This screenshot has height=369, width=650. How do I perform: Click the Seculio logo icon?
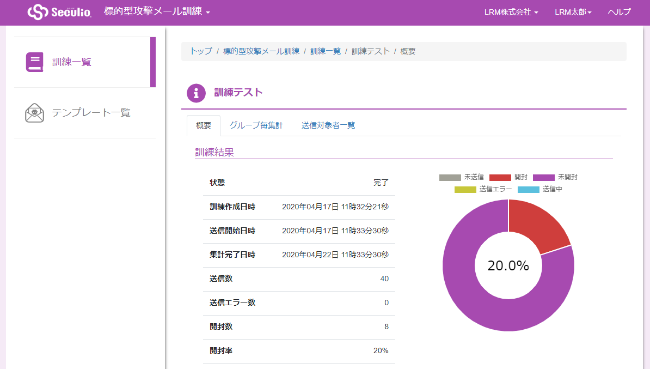[x=37, y=12]
